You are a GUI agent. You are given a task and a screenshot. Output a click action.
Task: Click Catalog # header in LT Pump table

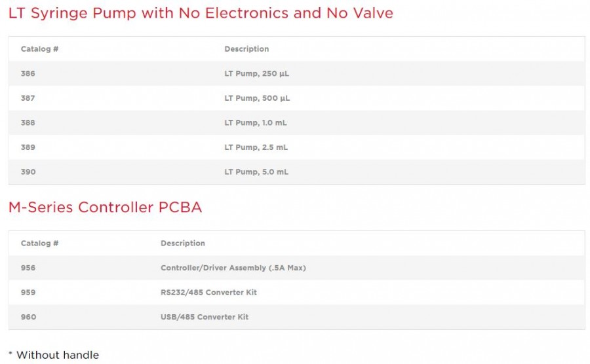tap(39, 49)
